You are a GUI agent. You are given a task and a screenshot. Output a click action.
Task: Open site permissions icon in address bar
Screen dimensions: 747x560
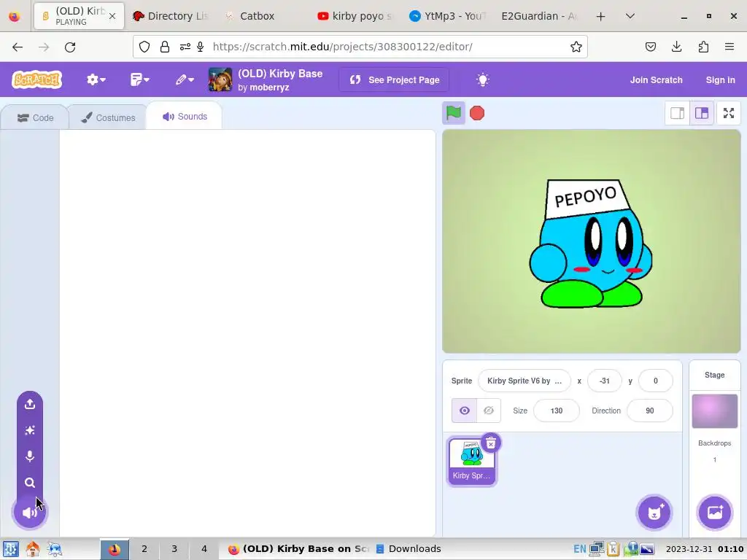coord(185,47)
